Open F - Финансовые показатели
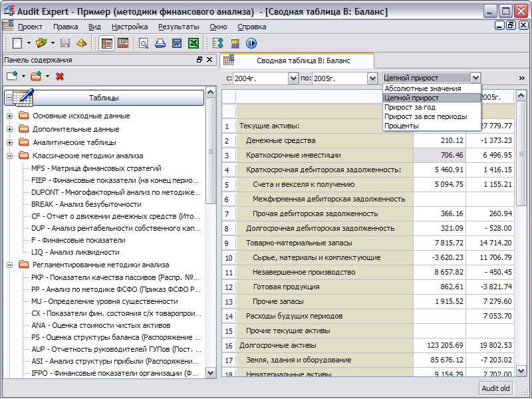This screenshot has height=399, width=532. point(78,240)
